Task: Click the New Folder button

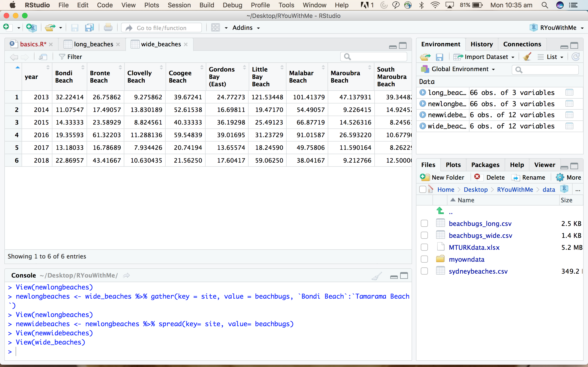Action: tap(442, 178)
